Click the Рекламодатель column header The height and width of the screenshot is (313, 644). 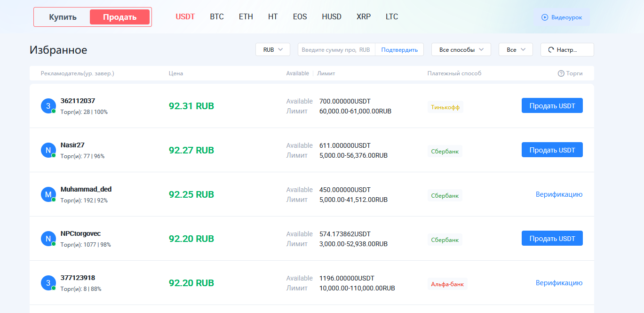78,73
